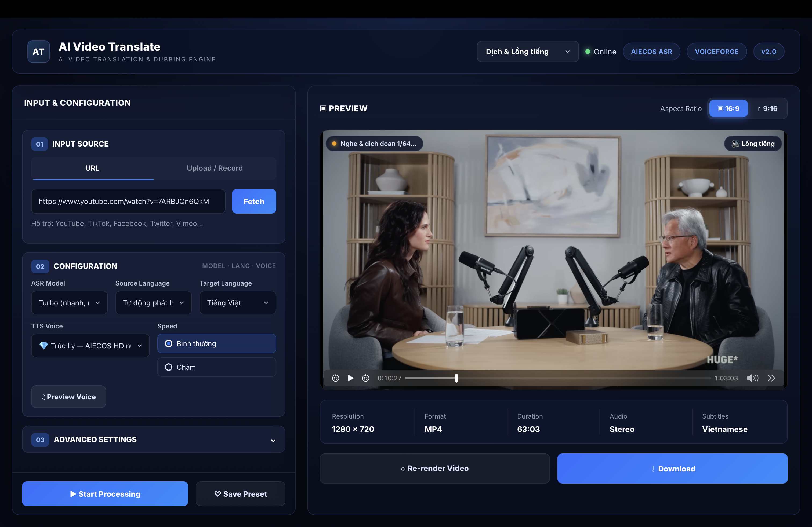Image resolution: width=812 pixels, height=527 pixels.
Task: Click Start Processing
Action: coord(105,494)
